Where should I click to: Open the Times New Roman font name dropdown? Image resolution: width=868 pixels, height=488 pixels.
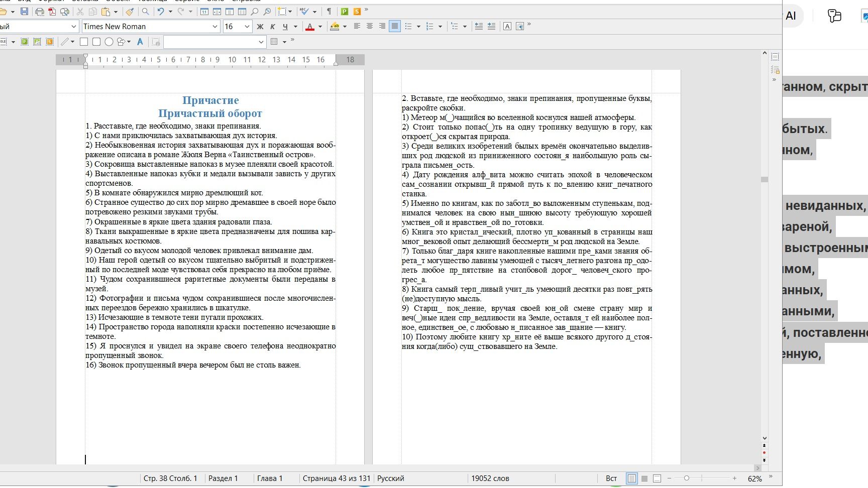click(215, 27)
